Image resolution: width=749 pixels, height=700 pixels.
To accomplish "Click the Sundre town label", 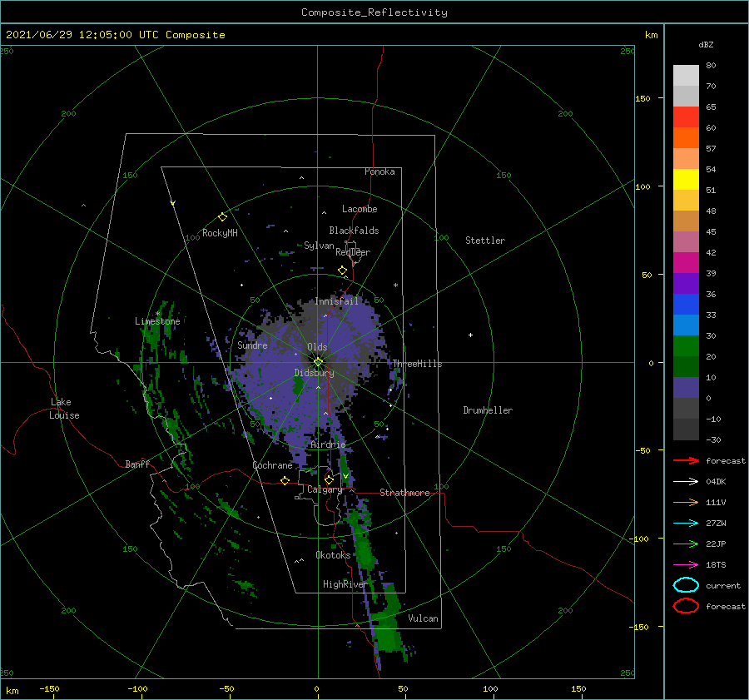I will 252,345.
